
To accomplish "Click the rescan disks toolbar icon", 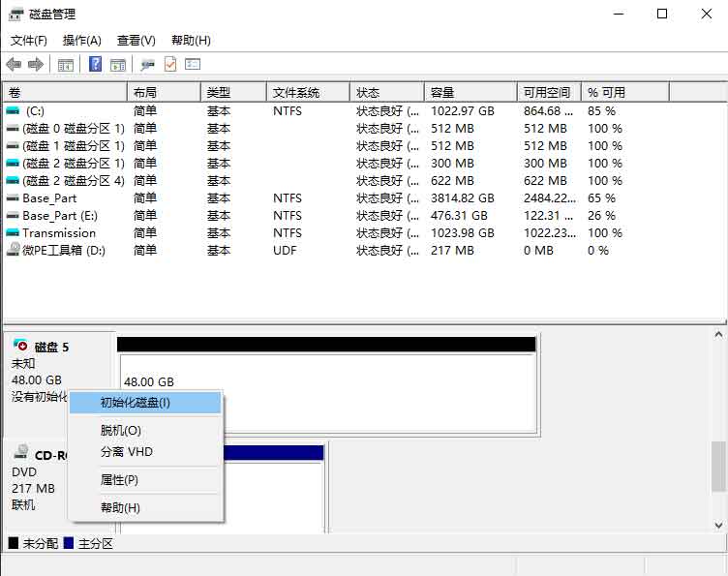I will point(148,65).
